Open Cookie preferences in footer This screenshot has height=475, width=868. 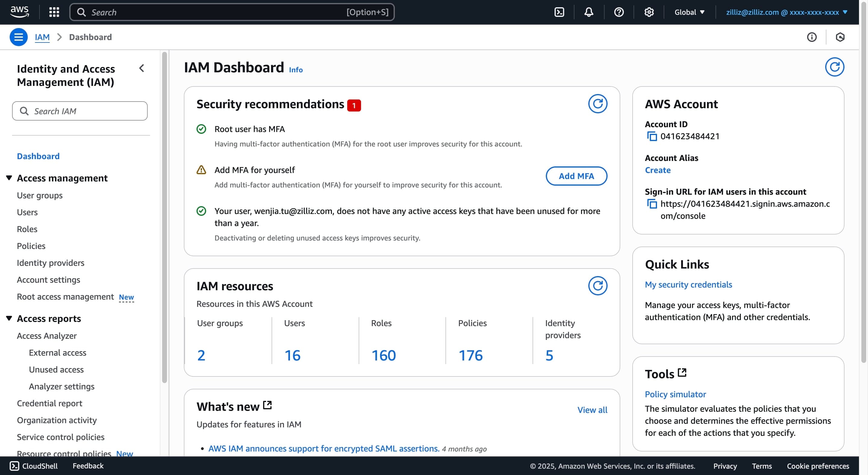click(x=818, y=466)
